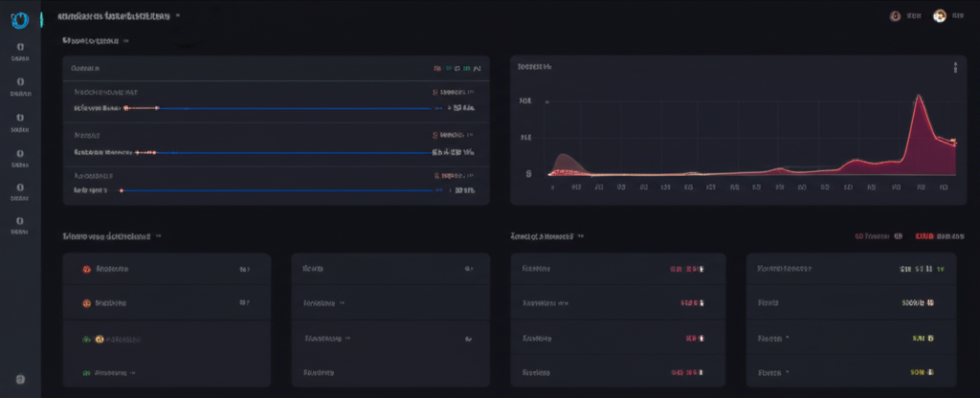The height and width of the screenshot is (398, 980).
Task: Click the tallest peak in the area chart
Action: pyautogui.click(x=919, y=97)
